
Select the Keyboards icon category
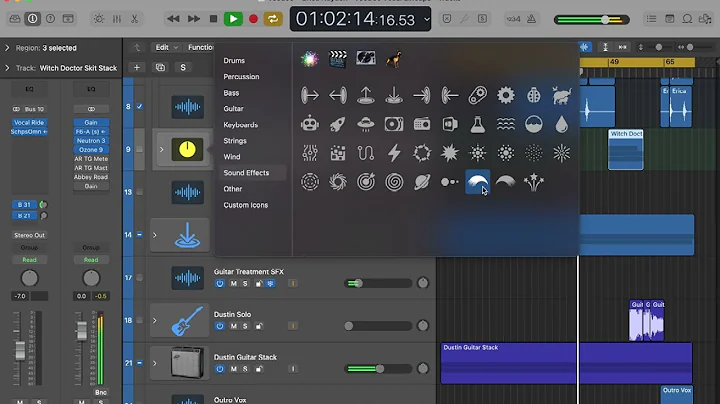(x=241, y=125)
